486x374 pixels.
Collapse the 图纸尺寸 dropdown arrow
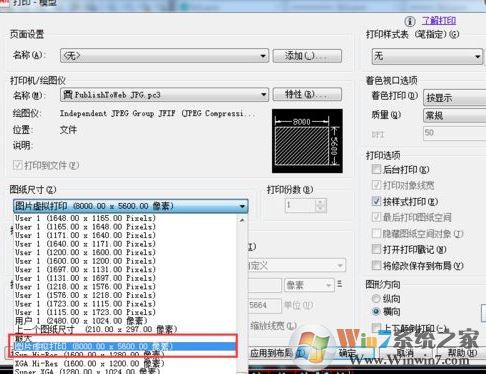tap(242, 206)
